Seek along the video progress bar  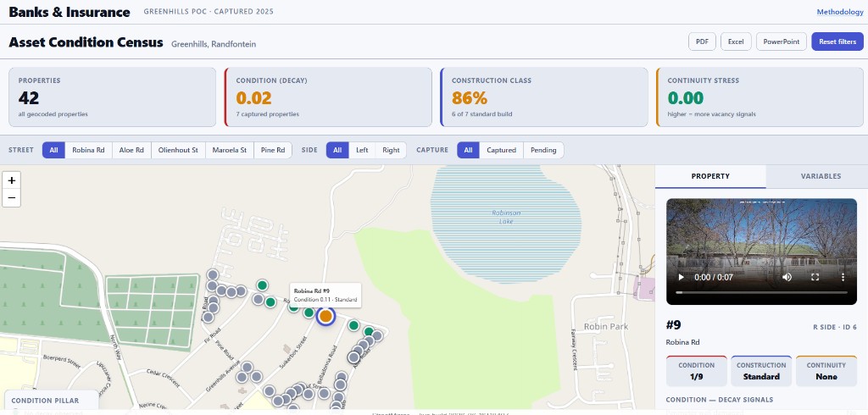[761, 292]
